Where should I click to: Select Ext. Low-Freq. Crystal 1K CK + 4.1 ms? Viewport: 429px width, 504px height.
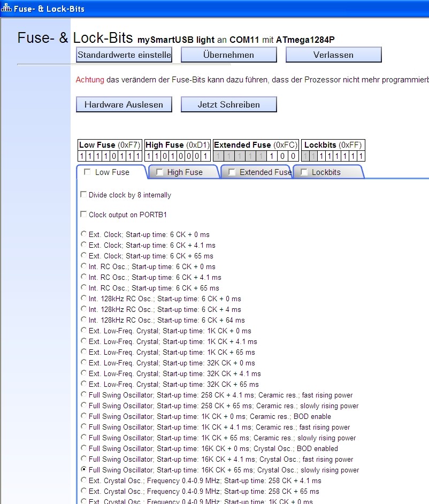(x=83, y=341)
